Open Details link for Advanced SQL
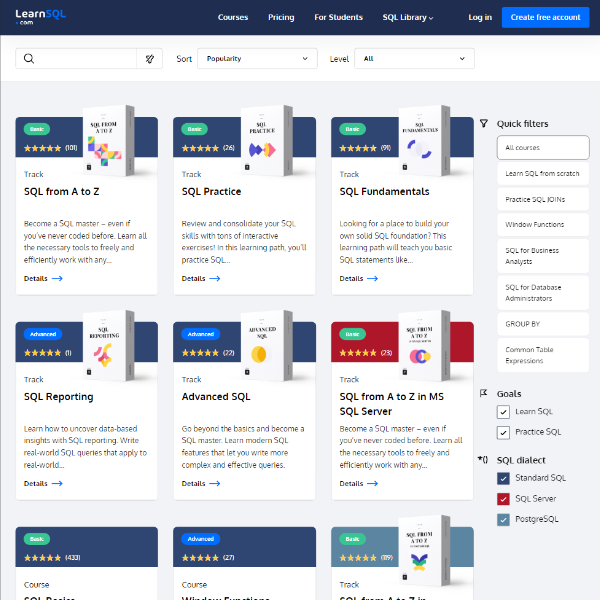600x600 pixels. coord(201,484)
